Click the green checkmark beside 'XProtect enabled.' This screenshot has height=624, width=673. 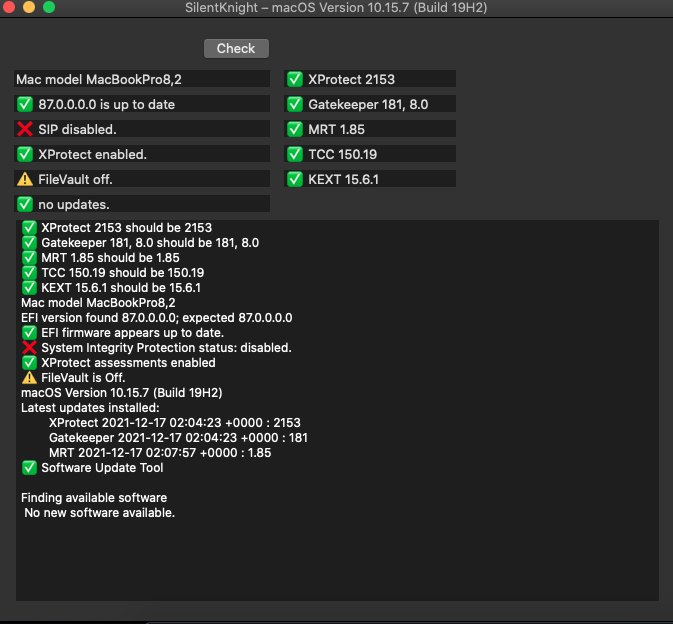tap(25, 154)
